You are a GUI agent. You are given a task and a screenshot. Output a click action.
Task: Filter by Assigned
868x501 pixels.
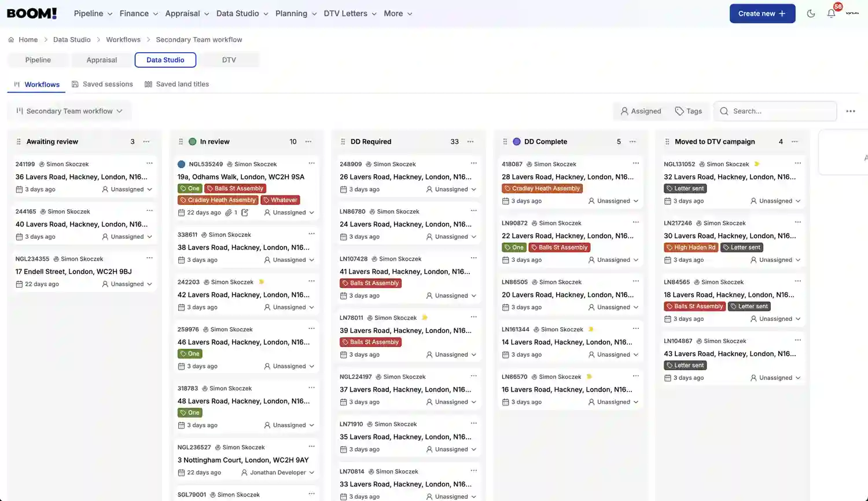[x=641, y=111]
